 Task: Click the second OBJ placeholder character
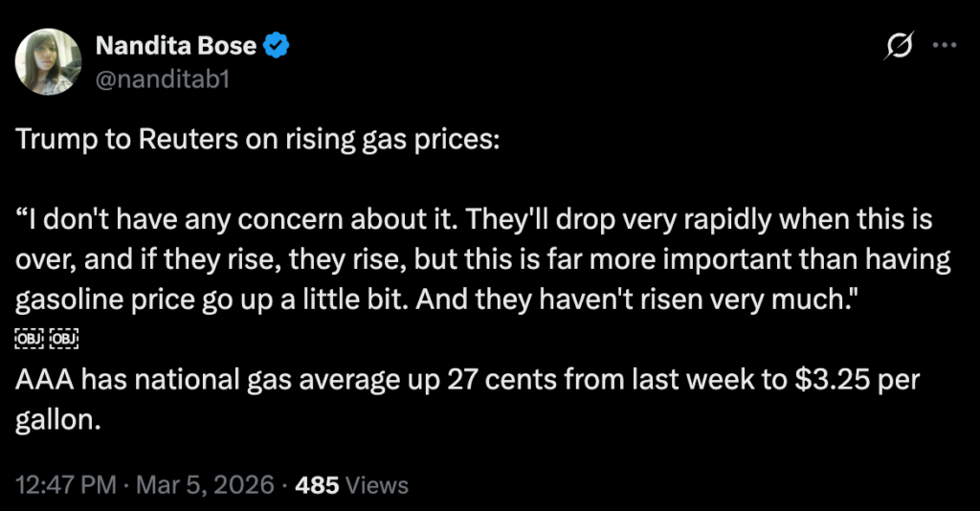64,338
